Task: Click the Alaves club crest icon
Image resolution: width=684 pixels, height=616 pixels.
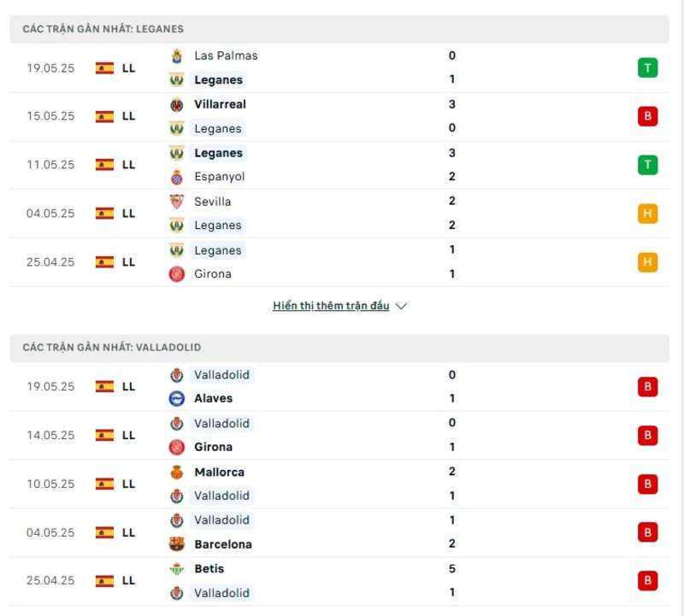Action: [x=177, y=398]
